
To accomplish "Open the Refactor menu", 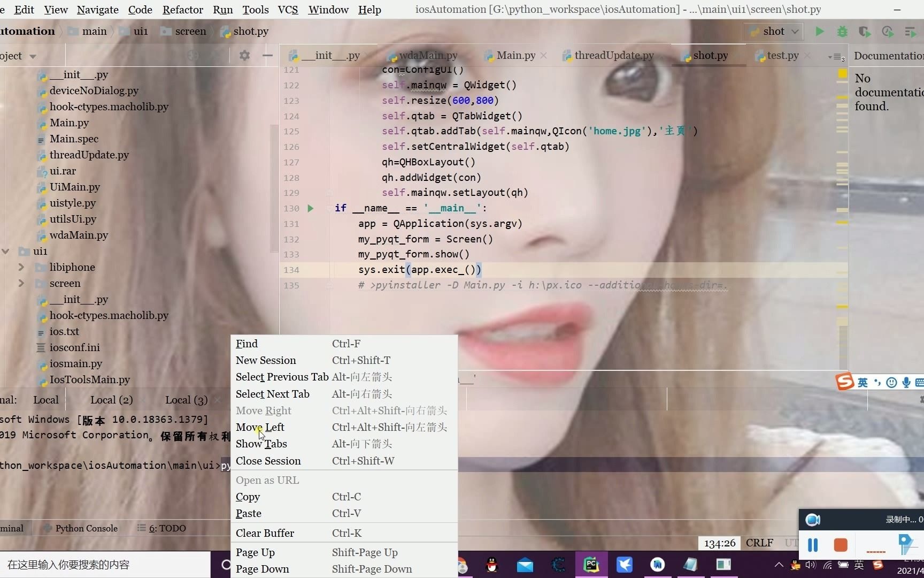I will [x=183, y=10].
